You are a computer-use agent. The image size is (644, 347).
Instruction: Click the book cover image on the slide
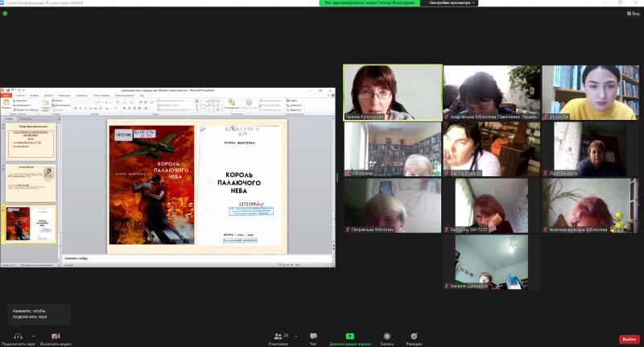151,185
